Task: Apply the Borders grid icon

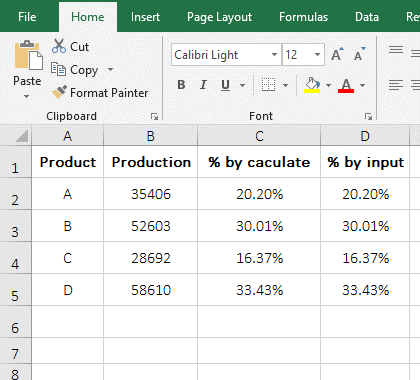Action: coord(268,85)
